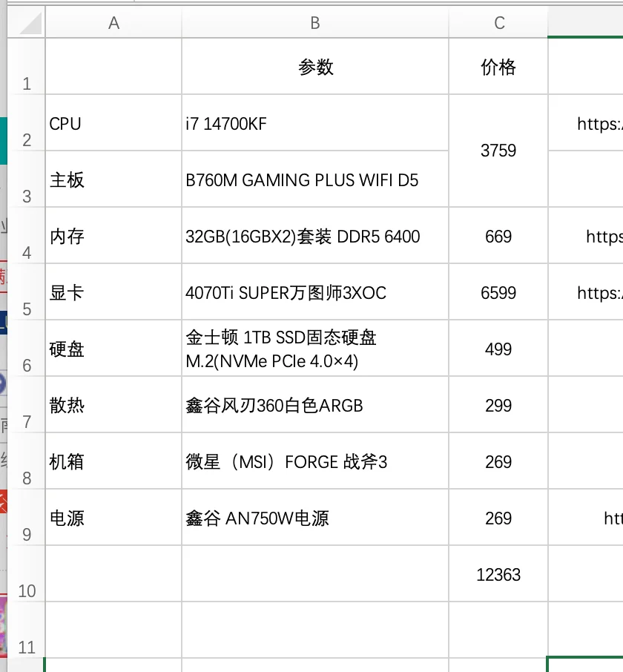Image resolution: width=623 pixels, height=672 pixels.
Task: Select the 硬盘 cell
Action: tap(113, 349)
